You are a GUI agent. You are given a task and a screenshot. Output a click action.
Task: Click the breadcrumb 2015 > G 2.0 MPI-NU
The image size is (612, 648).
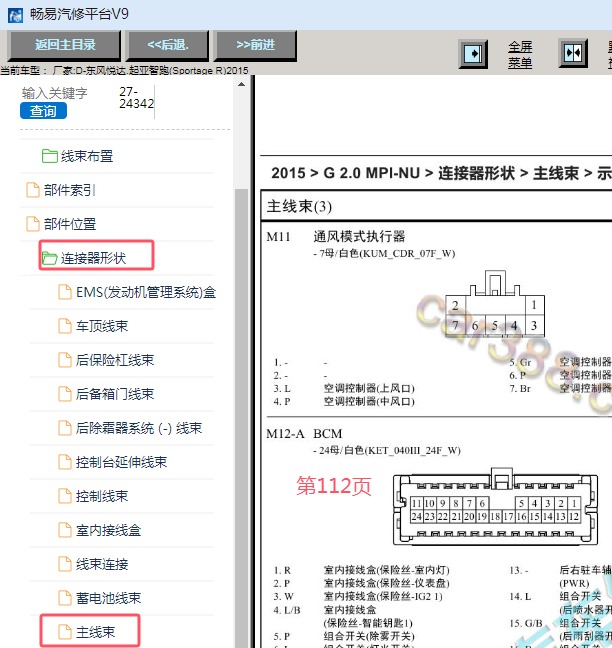345,173
